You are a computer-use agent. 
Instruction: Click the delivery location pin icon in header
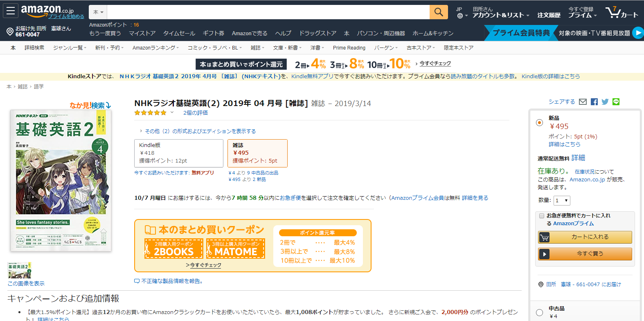[x=10, y=32]
